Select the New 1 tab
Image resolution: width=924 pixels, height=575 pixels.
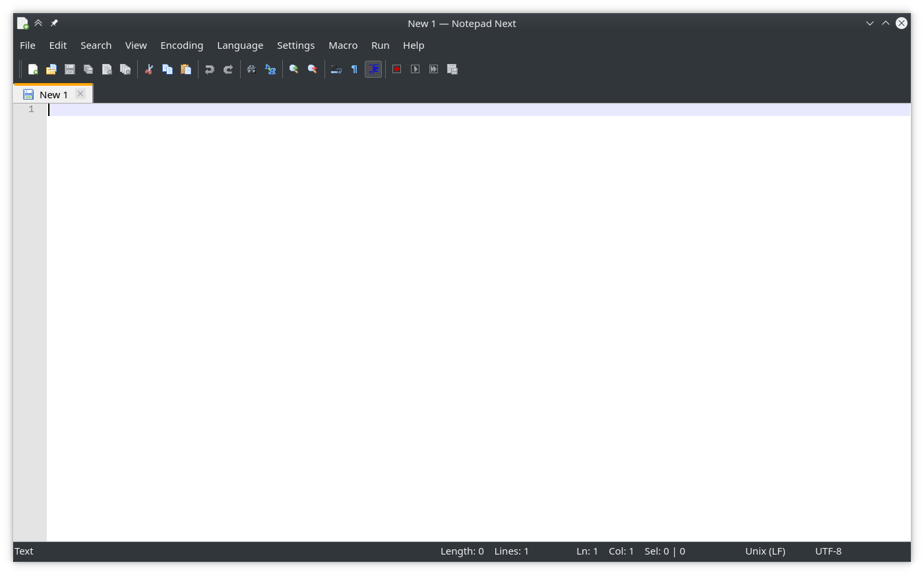click(x=53, y=94)
